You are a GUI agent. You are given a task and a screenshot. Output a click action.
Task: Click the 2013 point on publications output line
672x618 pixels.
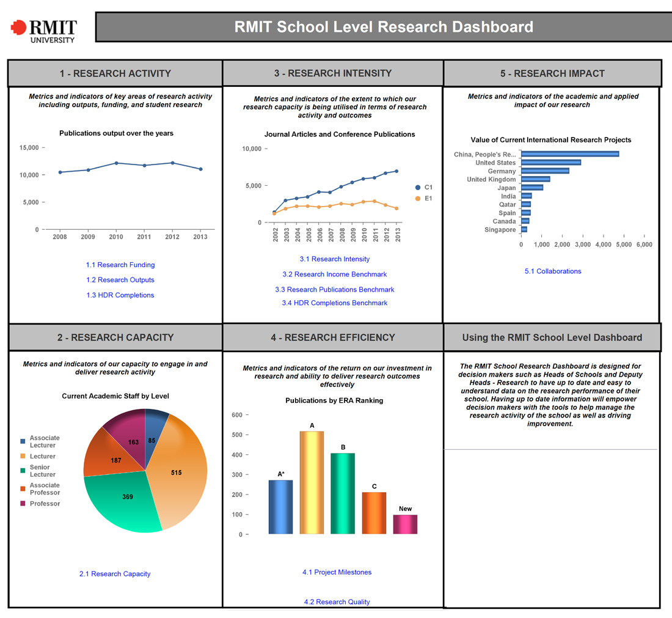pyautogui.click(x=200, y=169)
